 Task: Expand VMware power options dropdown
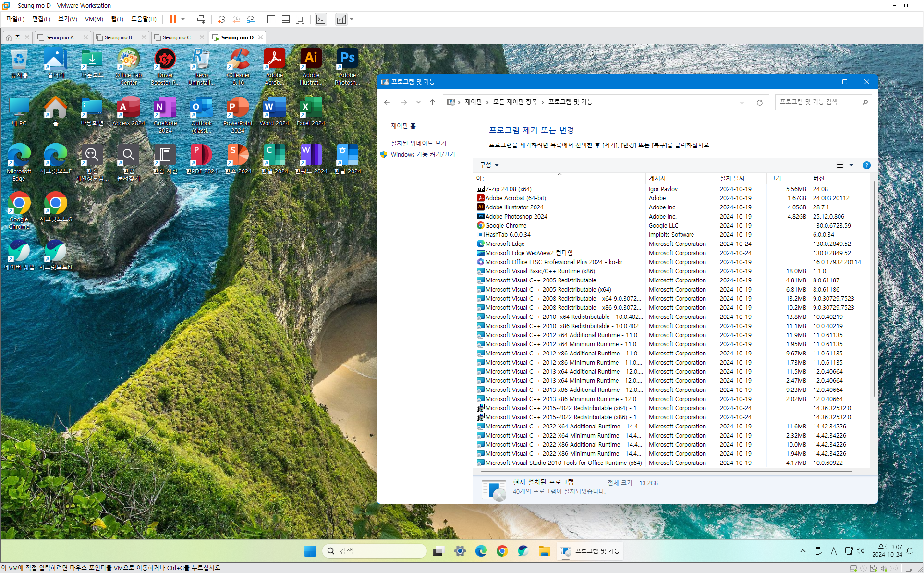[183, 19]
